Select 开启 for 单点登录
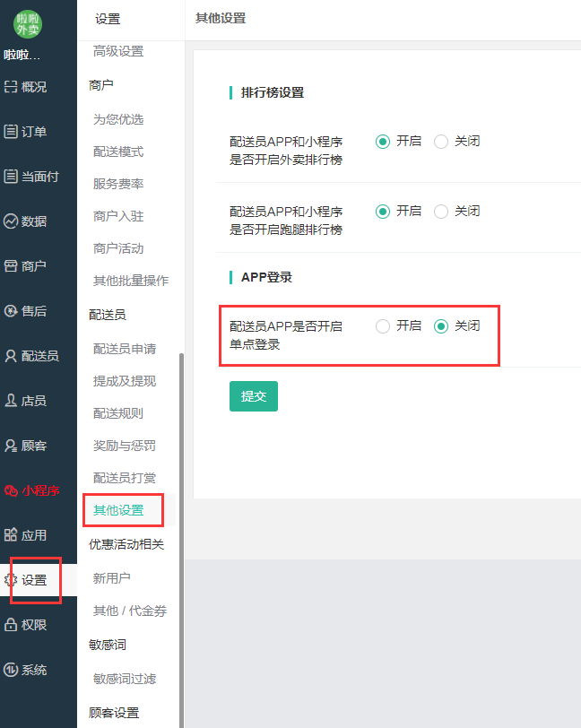 tap(383, 326)
